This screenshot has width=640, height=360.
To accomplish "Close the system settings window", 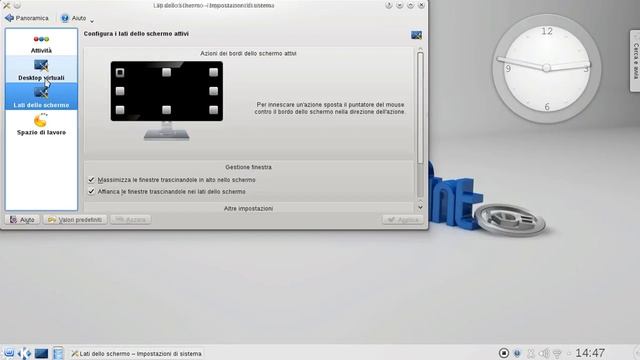I will 421,5.
